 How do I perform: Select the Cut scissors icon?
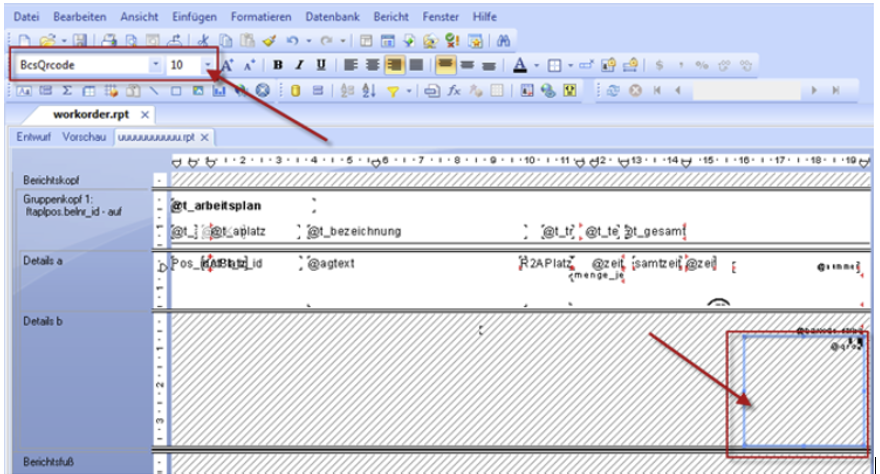pos(204,41)
